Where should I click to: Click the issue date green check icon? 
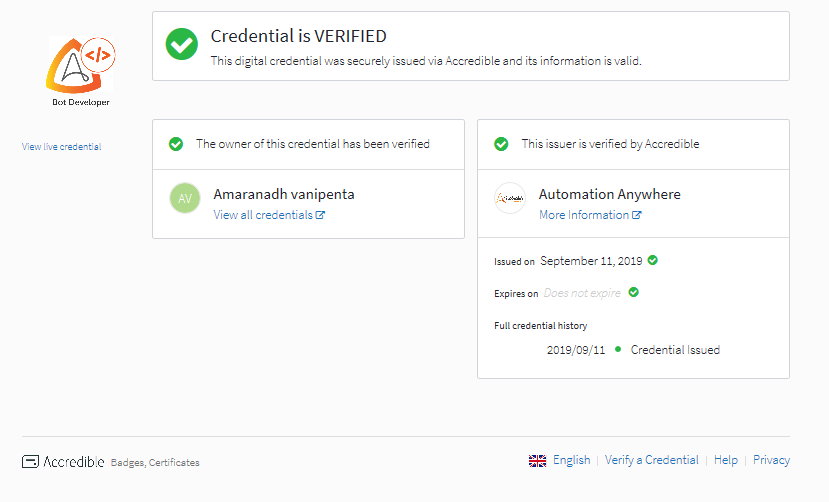click(653, 260)
